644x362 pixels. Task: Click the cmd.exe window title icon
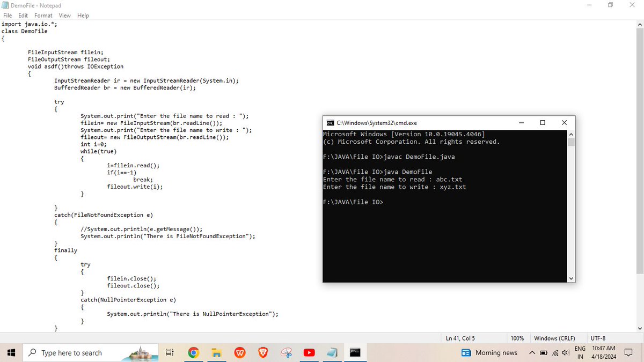pyautogui.click(x=331, y=123)
